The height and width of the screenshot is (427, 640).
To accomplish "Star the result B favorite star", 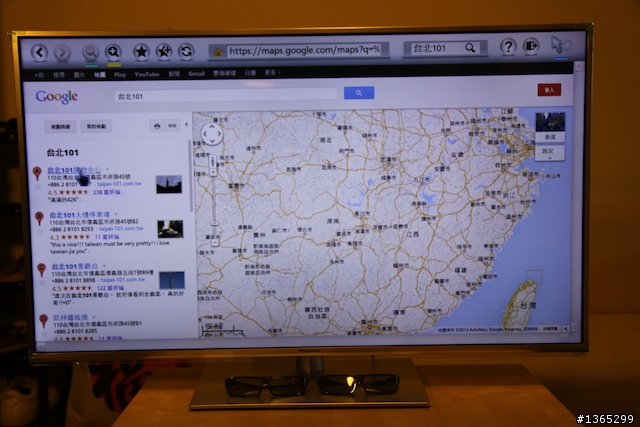I will pos(40,232).
